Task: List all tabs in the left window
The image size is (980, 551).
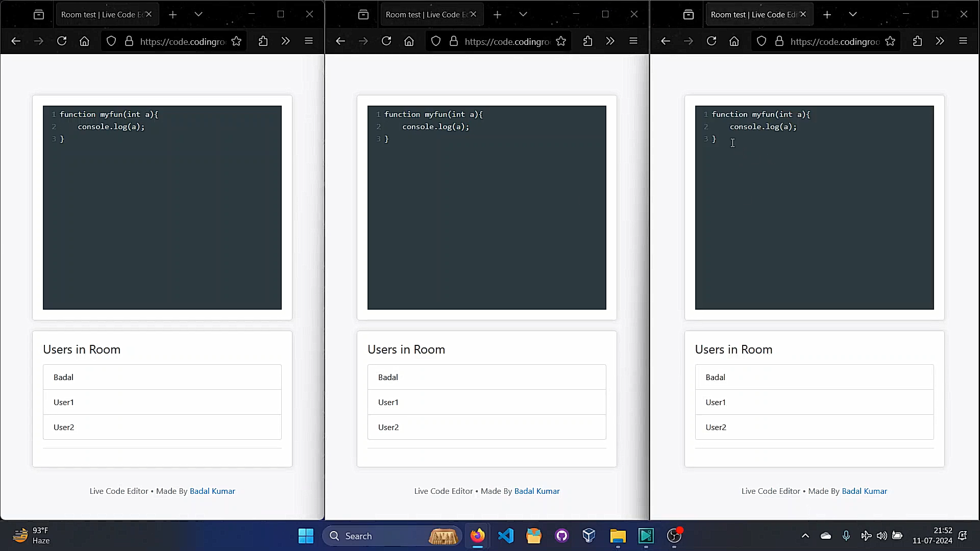Action: pyautogui.click(x=199, y=14)
